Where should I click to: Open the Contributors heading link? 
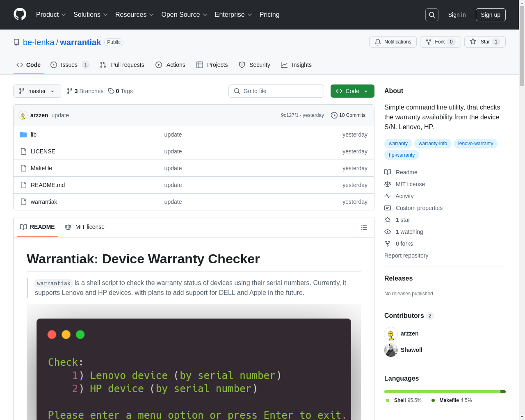(x=409, y=315)
